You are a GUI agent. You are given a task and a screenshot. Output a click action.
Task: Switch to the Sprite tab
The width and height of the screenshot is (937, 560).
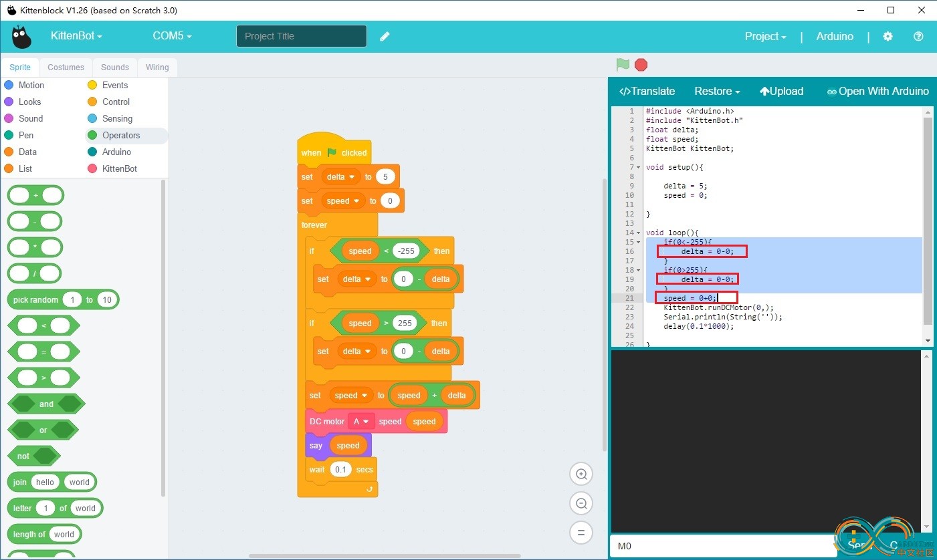[x=20, y=67]
